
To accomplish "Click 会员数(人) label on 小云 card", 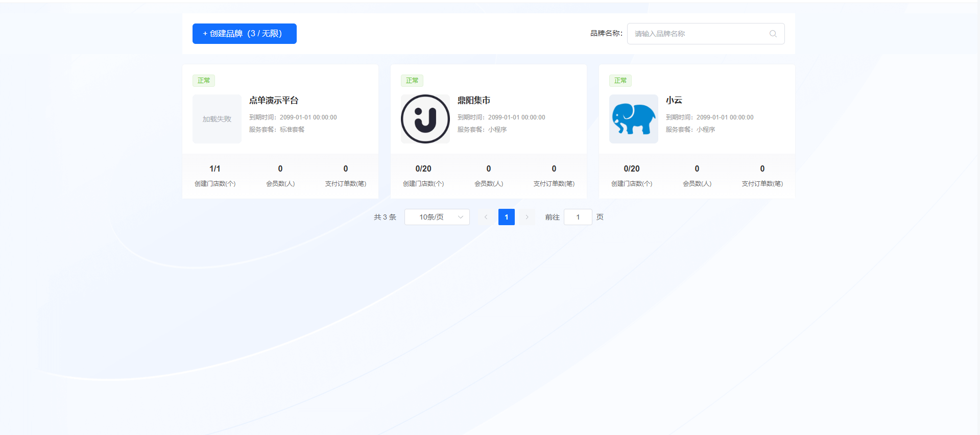I will click(697, 184).
